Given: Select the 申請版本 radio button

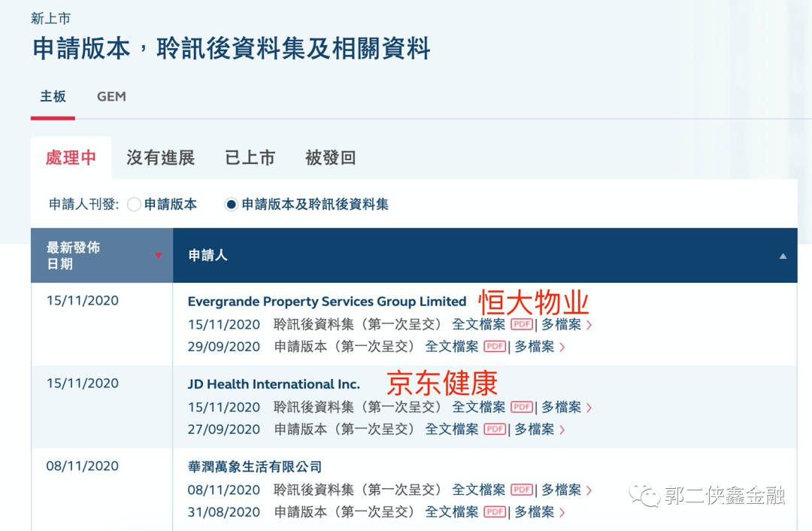Looking at the screenshot, I should click(134, 205).
